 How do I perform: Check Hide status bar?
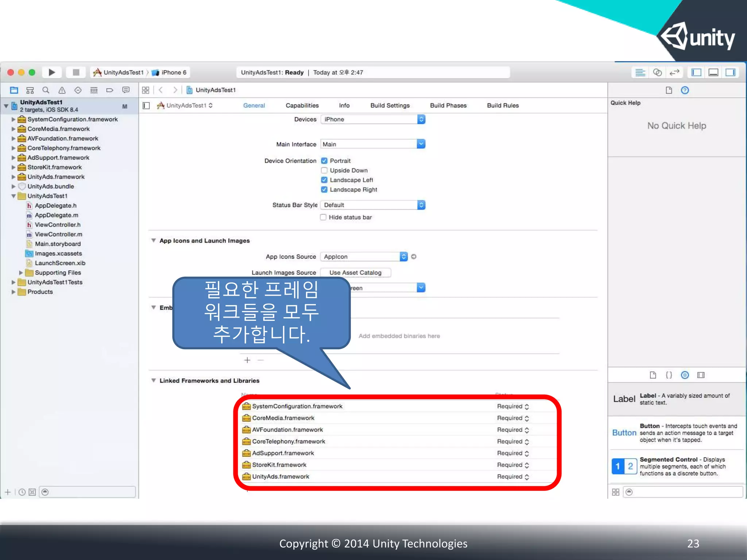tap(323, 217)
